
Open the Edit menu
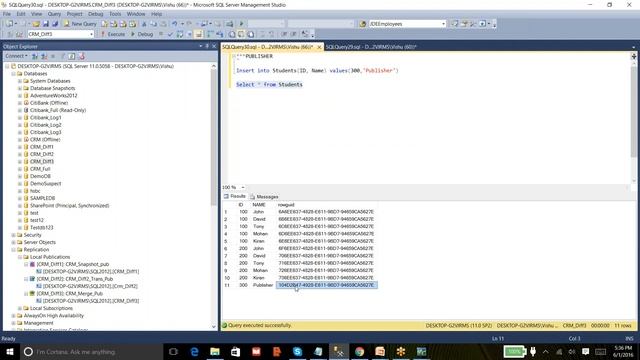click(21, 14)
